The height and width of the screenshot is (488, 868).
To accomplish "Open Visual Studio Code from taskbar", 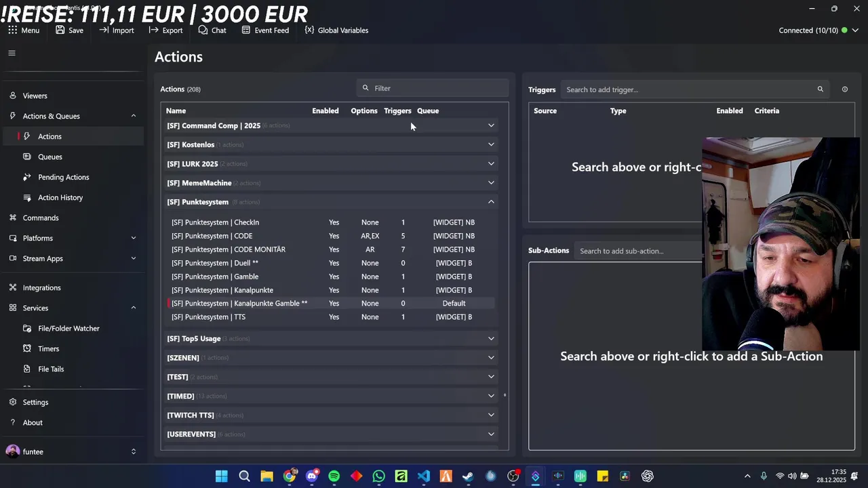I will tap(423, 476).
